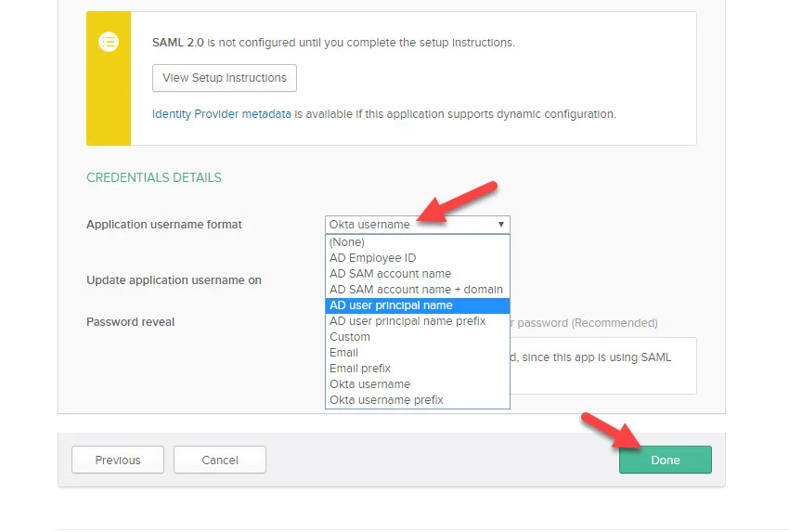The width and height of the screenshot is (789, 532).
Task: Select the (None) option
Action: pyautogui.click(x=417, y=242)
